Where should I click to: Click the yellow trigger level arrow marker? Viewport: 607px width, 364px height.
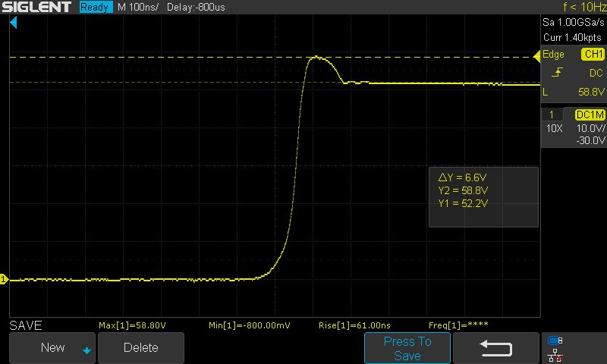pyautogui.click(x=536, y=55)
